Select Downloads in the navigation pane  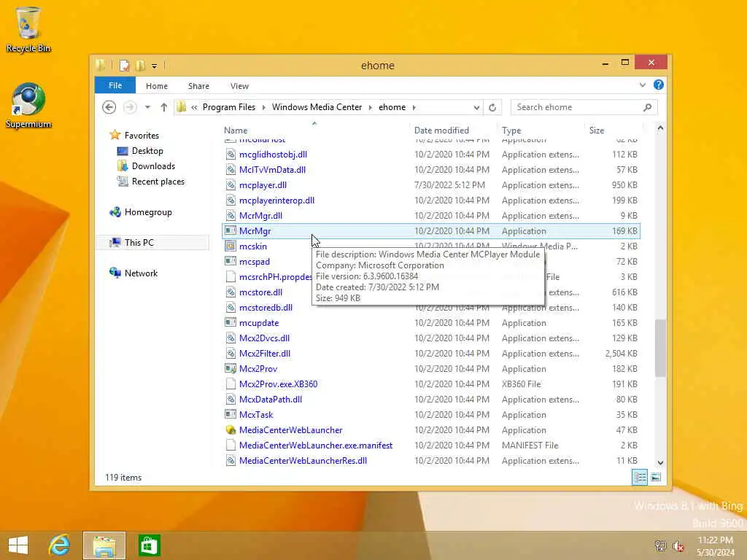point(153,166)
